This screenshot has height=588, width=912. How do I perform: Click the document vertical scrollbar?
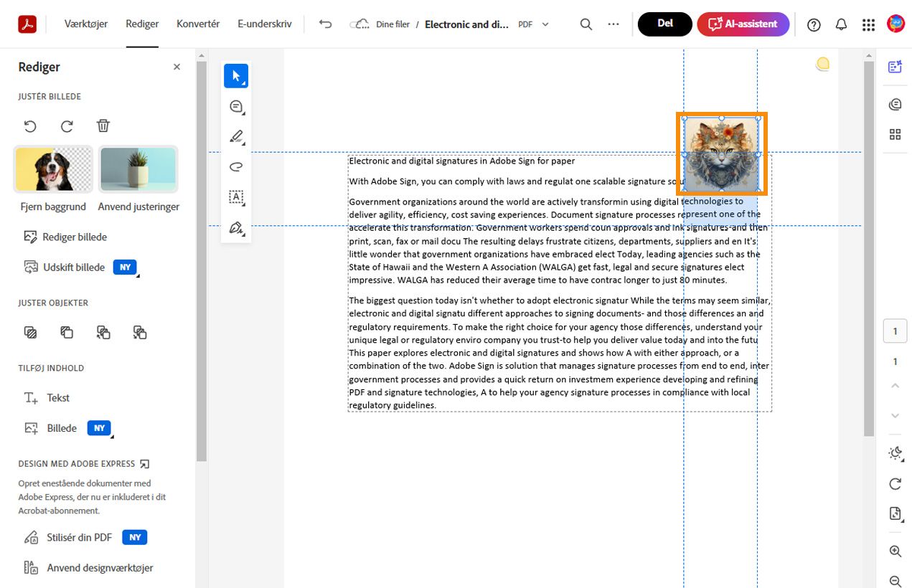868,248
